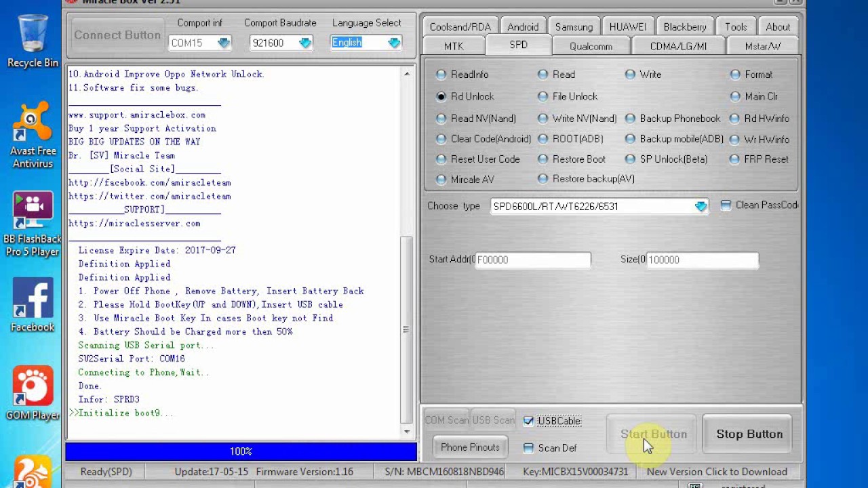Choose Read NV(Nand) option
The width and height of the screenshot is (868, 488).
coord(475,119)
